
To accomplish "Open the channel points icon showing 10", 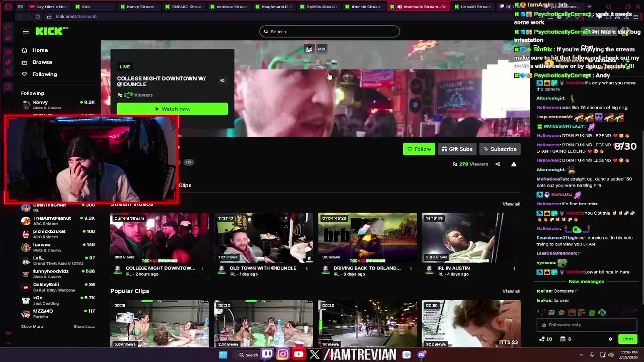I will 545,339.
